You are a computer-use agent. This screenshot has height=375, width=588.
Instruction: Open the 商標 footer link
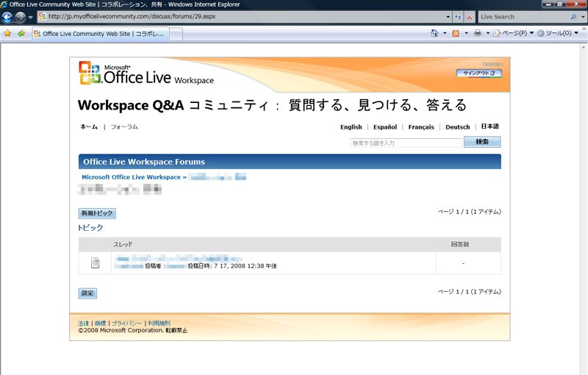point(100,323)
